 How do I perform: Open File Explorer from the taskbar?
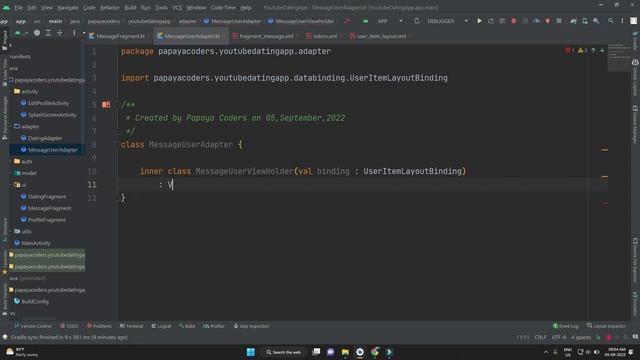coord(345,352)
